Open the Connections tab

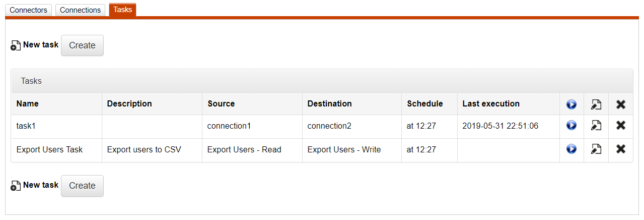[x=80, y=10]
